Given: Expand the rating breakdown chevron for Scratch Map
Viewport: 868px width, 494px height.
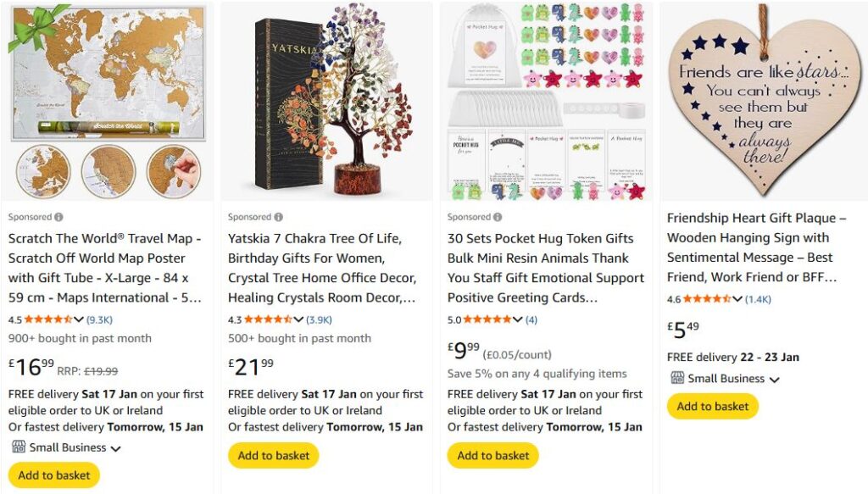Looking at the screenshot, I should coord(80,319).
